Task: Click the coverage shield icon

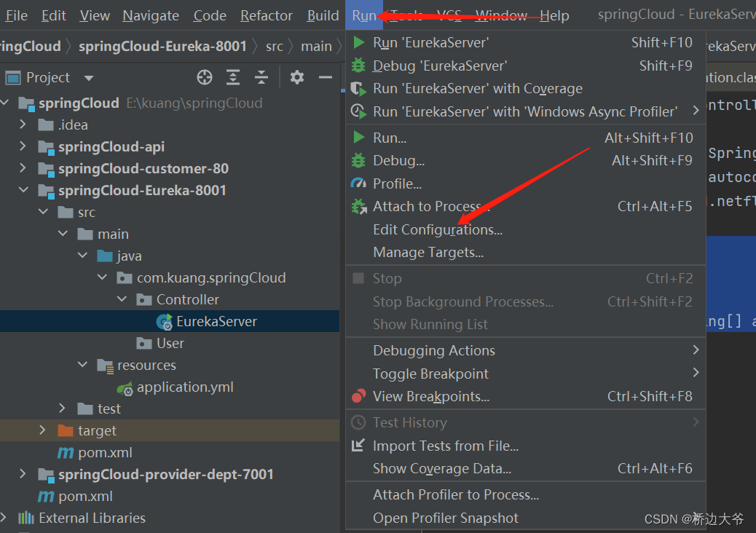Action: click(x=358, y=88)
